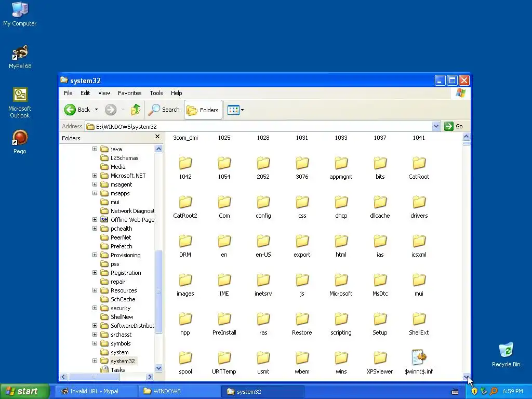Open the Tools menu
The image size is (532, 399).
tap(156, 93)
